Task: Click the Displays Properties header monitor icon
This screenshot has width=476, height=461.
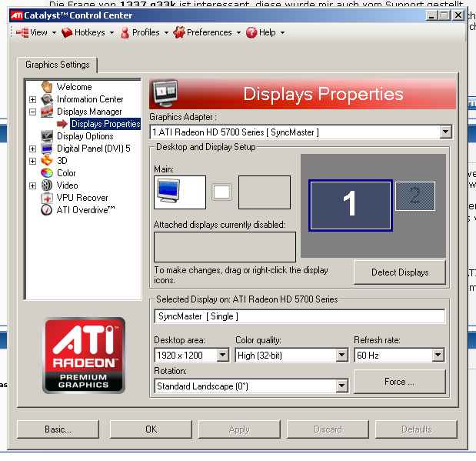Action: tap(165, 93)
